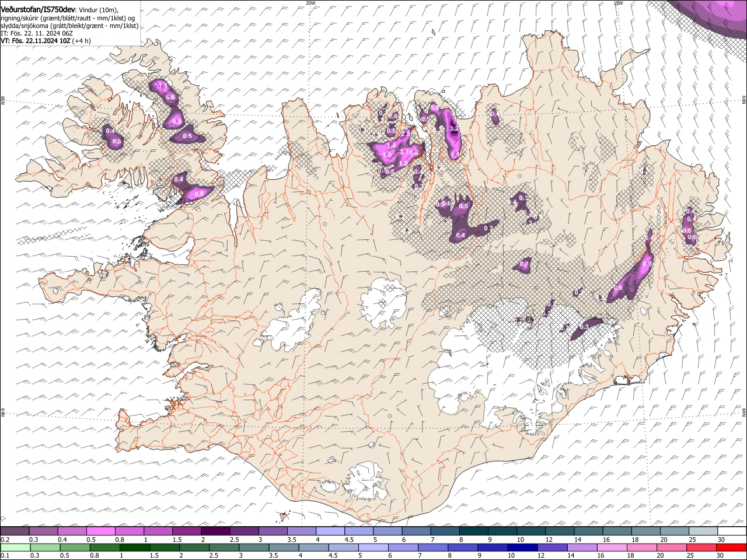Pick the upper legend swatch between 1.5 and 2
Screen dimensions: 747x560
(x=187, y=531)
